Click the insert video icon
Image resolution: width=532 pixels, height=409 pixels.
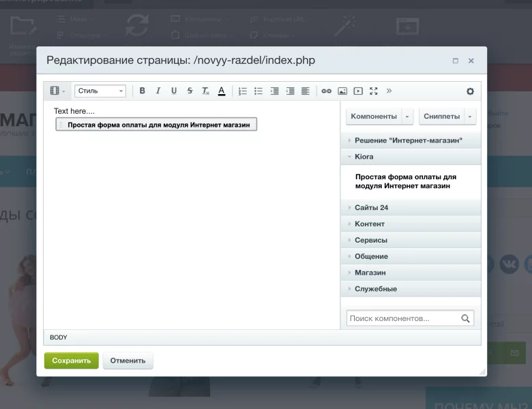point(358,91)
